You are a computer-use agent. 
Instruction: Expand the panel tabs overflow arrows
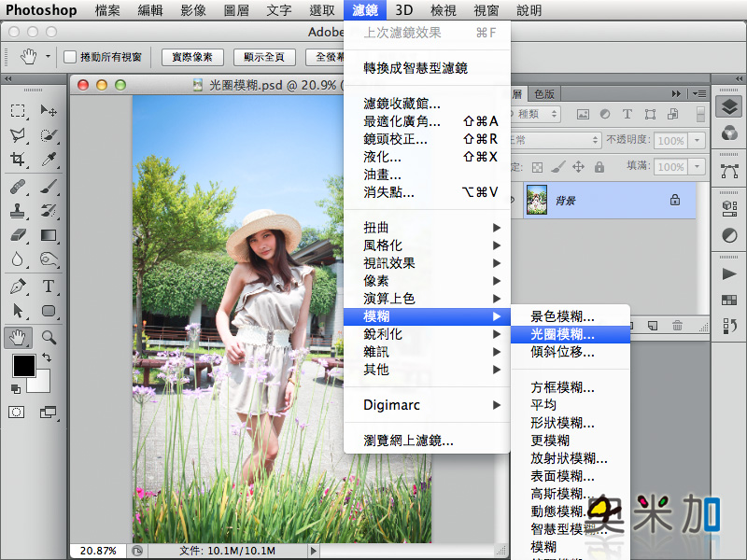(676, 94)
